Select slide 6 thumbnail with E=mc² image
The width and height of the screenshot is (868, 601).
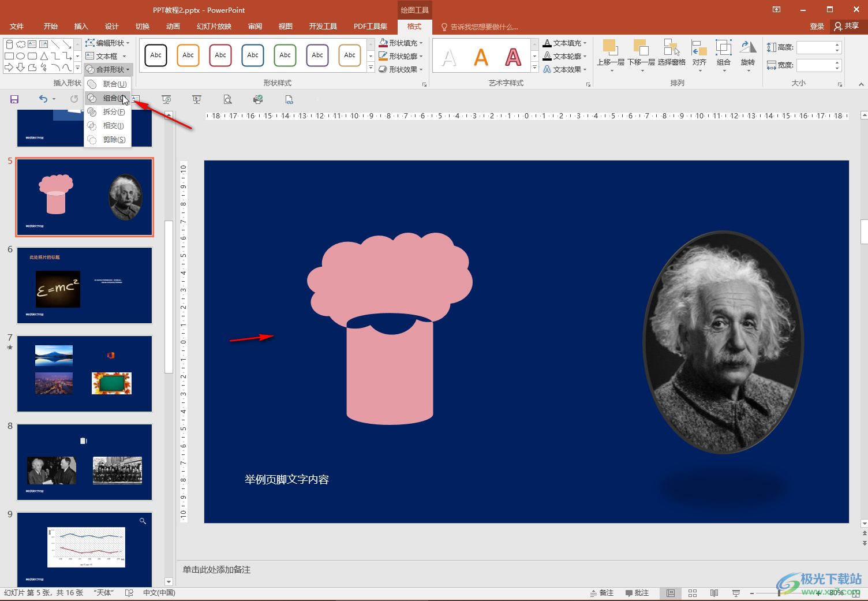coord(84,286)
